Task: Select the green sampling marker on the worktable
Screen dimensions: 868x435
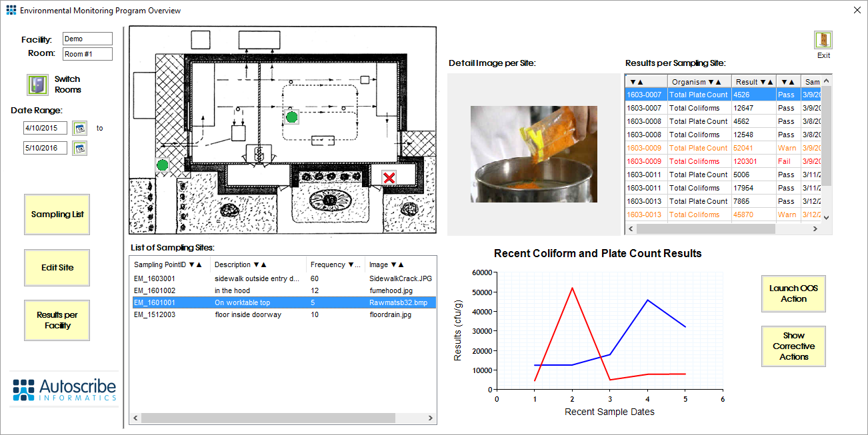Action: coord(291,117)
